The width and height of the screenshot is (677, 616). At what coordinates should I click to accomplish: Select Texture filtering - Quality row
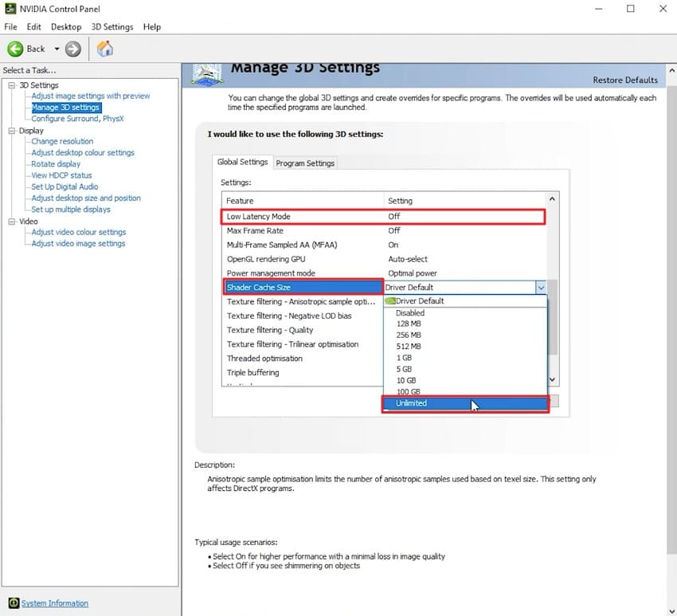pyautogui.click(x=303, y=330)
